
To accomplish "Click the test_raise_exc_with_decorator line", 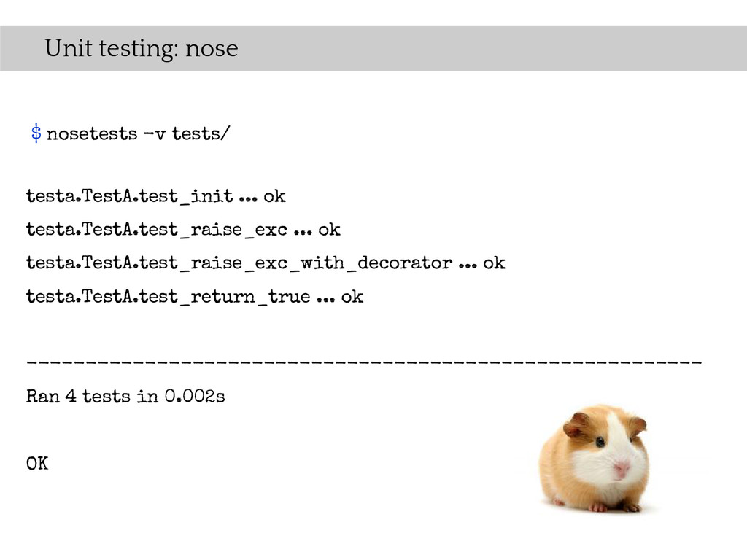I will tap(266, 262).
